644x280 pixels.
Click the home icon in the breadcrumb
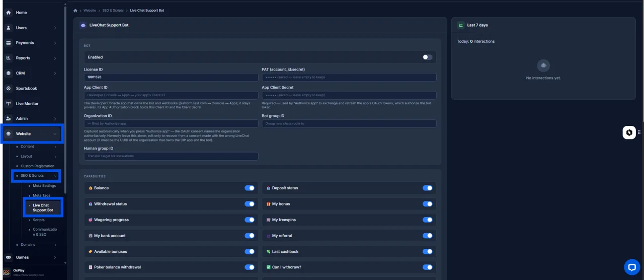pos(75,10)
